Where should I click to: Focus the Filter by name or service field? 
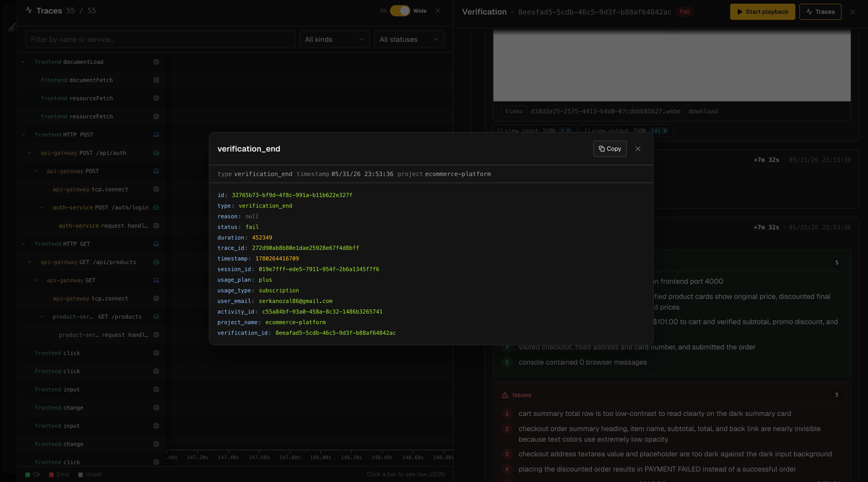pos(160,39)
